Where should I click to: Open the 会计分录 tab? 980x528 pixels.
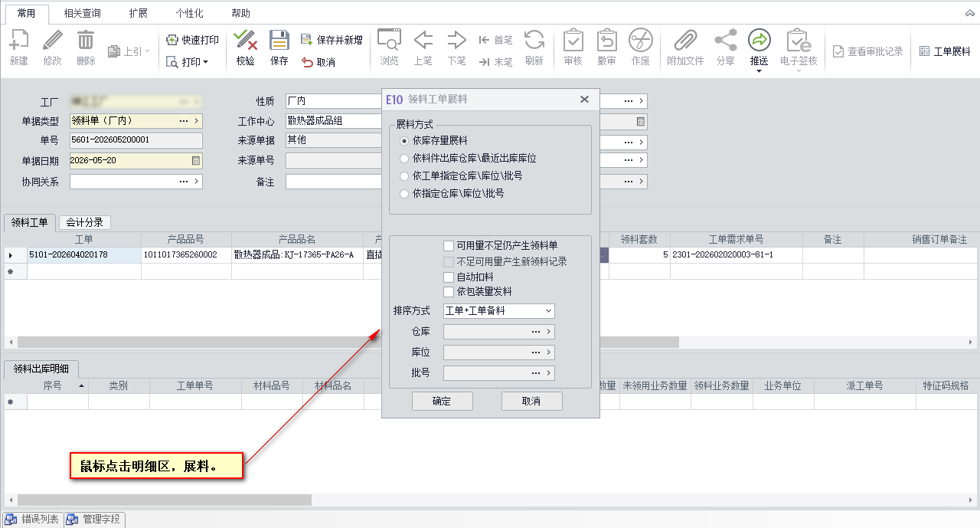pos(85,222)
